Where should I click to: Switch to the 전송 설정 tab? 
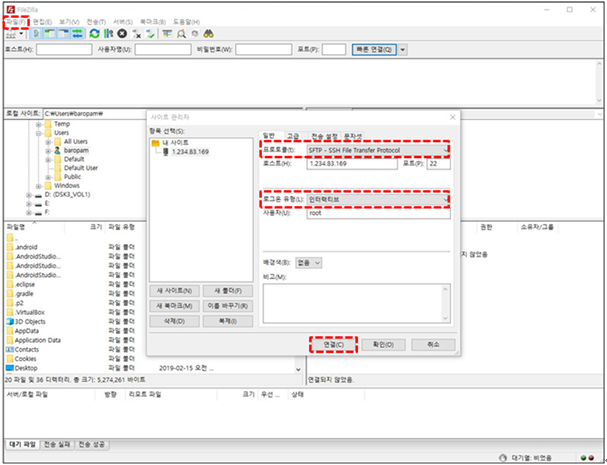click(324, 136)
